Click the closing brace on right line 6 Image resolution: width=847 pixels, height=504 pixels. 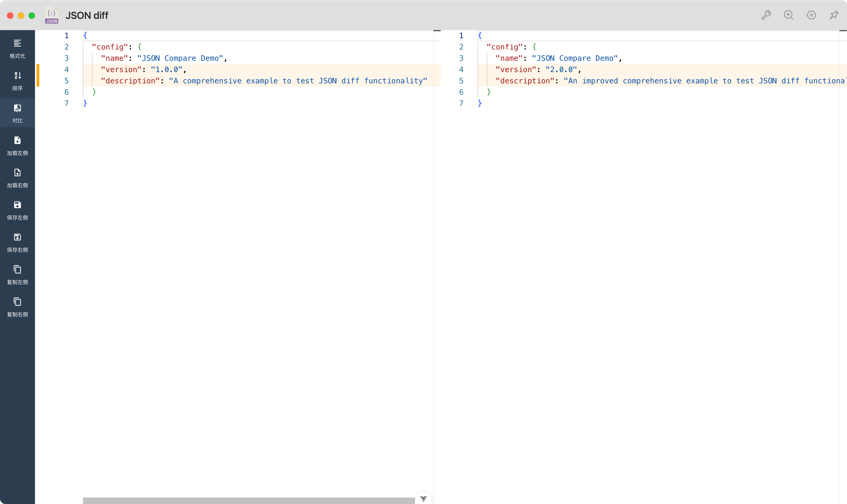[x=489, y=92]
